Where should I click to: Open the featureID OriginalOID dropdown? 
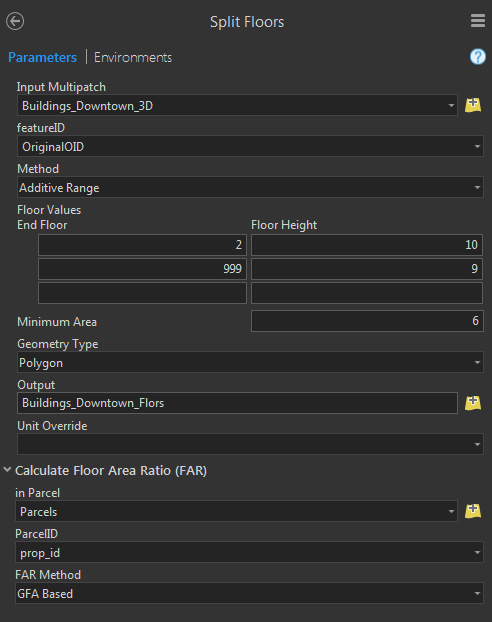point(250,146)
